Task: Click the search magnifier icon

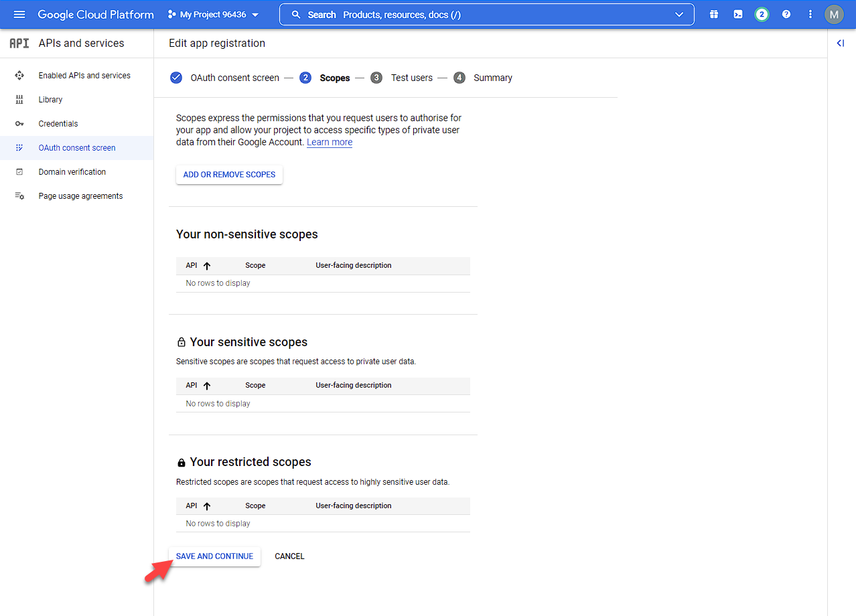Action: click(296, 15)
